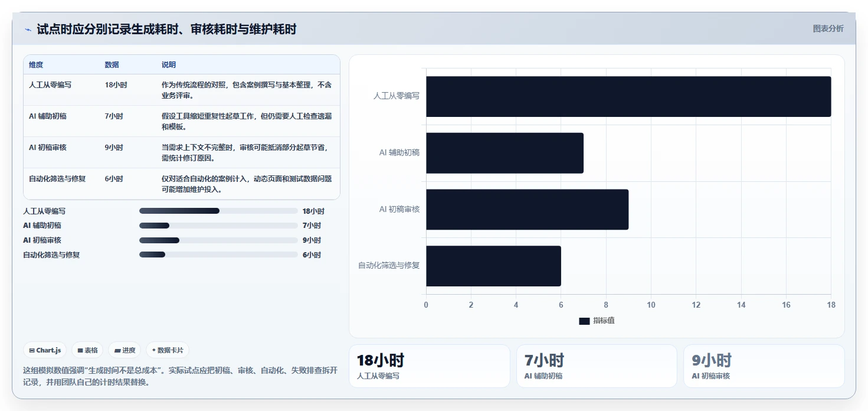868x411 pixels.
Task: Select the 自动化筛选与修复 table cell
Action: (x=57, y=179)
